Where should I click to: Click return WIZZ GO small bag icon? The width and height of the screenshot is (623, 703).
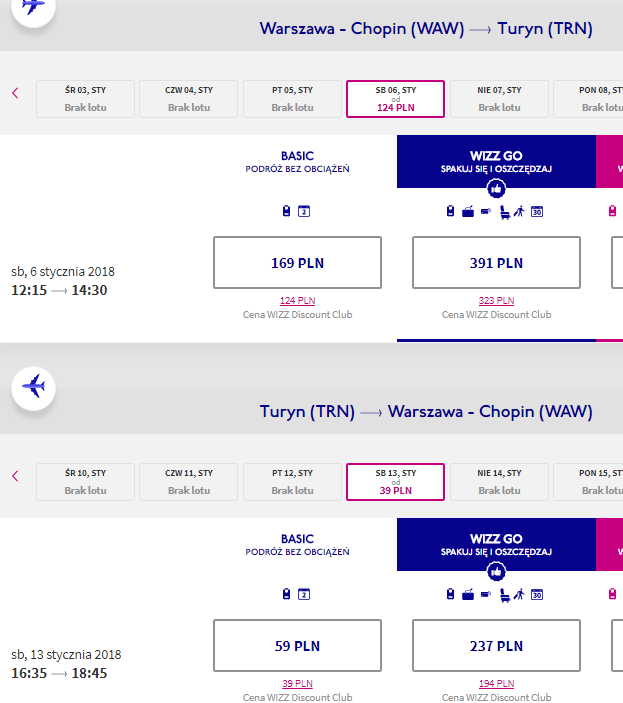pos(450,594)
